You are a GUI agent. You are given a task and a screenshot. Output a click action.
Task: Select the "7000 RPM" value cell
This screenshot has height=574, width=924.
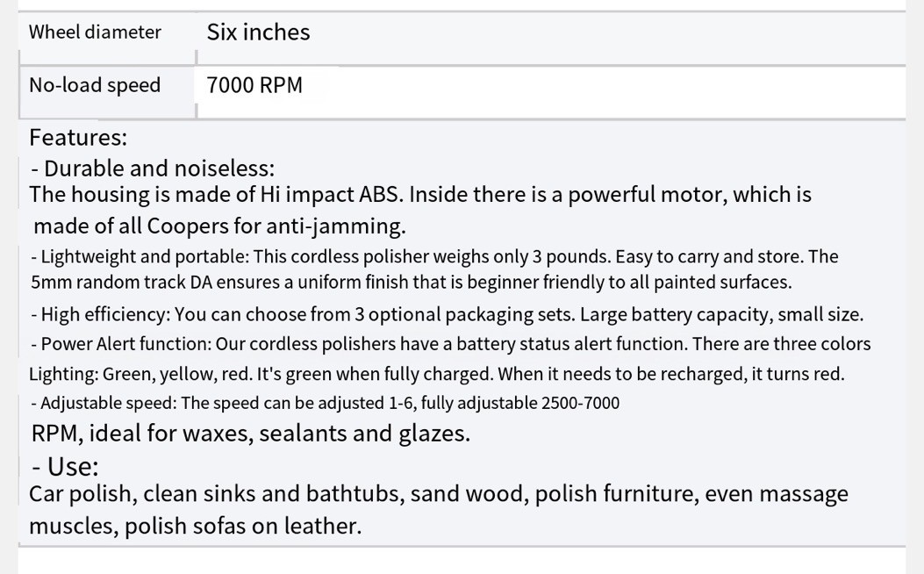[x=254, y=85]
